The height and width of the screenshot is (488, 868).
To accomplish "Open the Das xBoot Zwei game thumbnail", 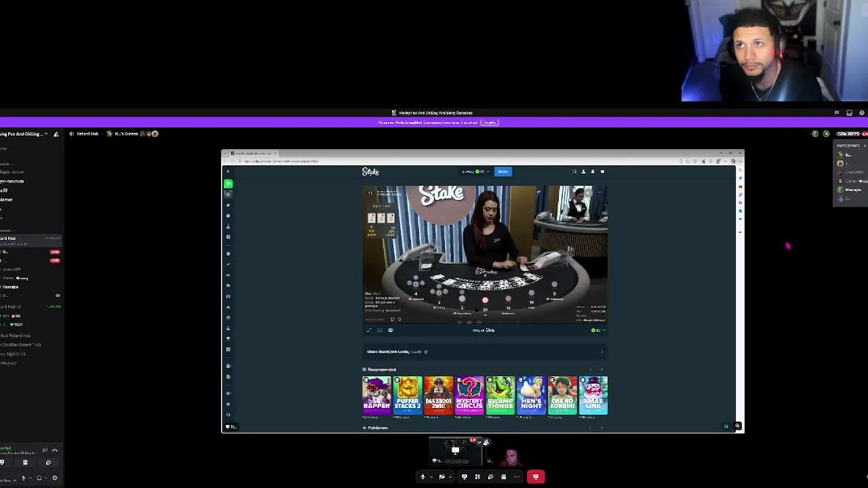I will (x=439, y=395).
